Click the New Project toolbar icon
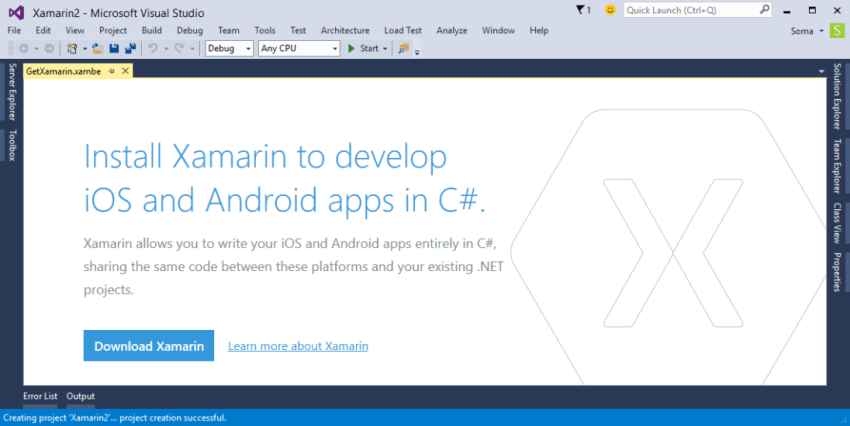Screen dimensions: 850x426 click(73, 48)
